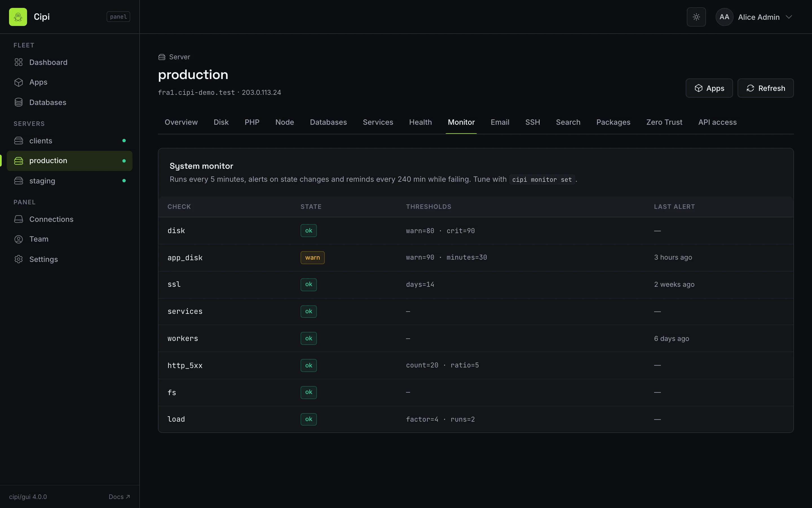The image size is (812, 508).
Task: Click the AA avatar circle
Action: pos(724,17)
